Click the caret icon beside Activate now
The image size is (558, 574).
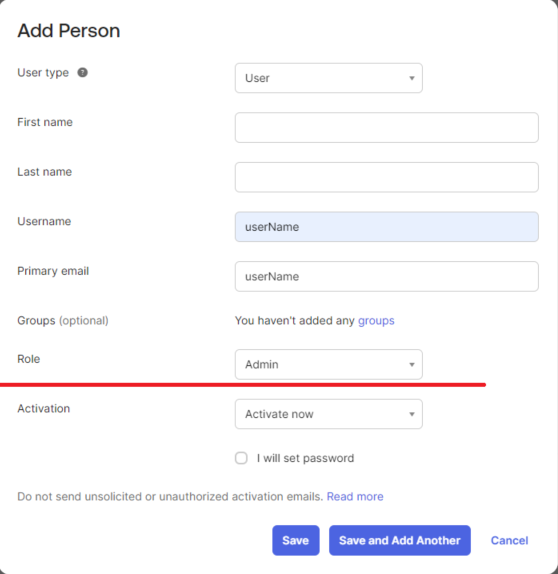pyautogui.click(x=412, y=414)
